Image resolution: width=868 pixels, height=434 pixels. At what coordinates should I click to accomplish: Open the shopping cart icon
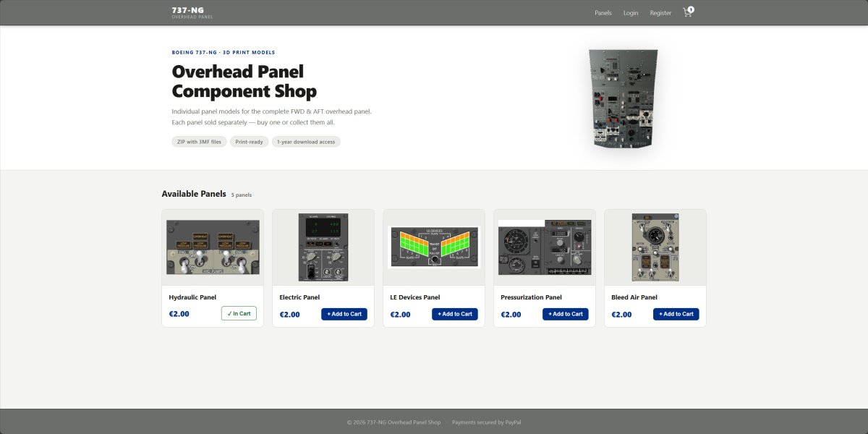687,12
